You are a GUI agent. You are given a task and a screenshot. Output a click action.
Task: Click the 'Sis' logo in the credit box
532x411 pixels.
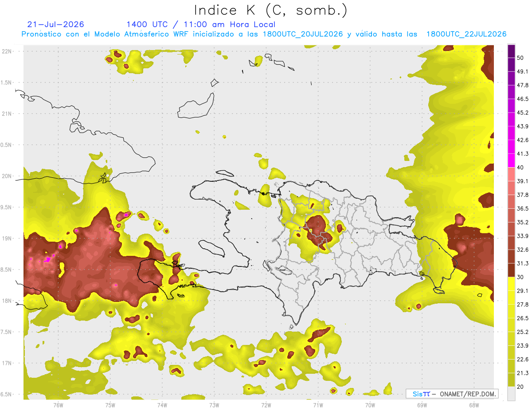pos(418,394)
